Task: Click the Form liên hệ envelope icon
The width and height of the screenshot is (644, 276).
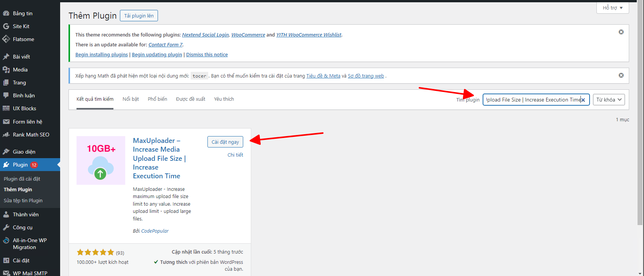Action: 6,122
